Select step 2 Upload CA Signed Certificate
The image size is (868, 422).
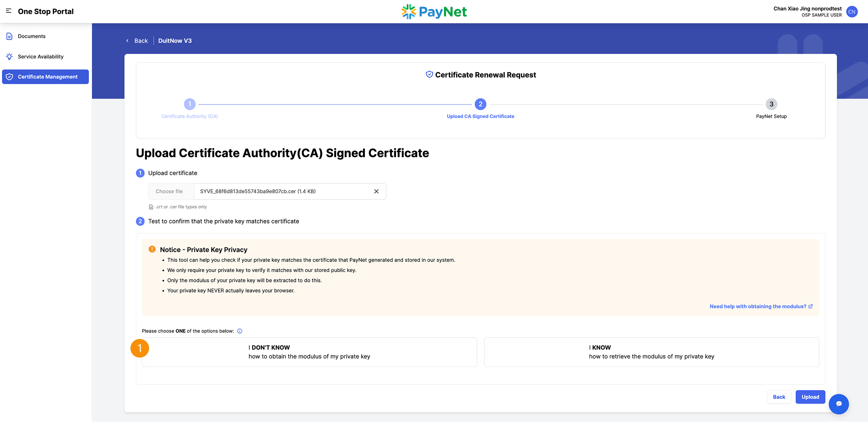point(481,109)
